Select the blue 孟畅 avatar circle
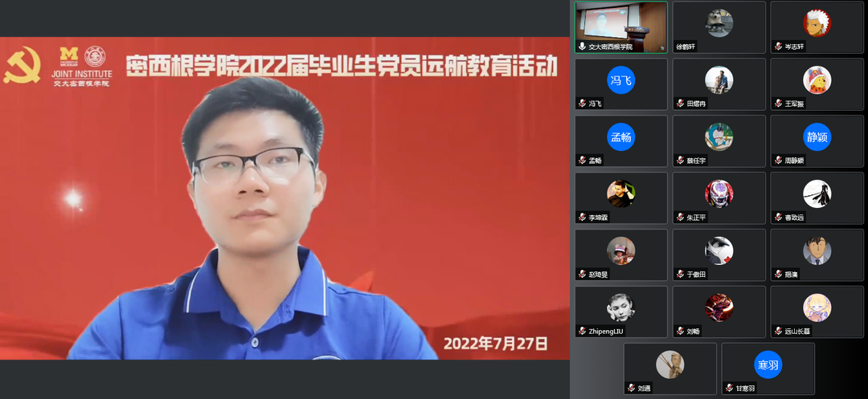 click(621, 136)
